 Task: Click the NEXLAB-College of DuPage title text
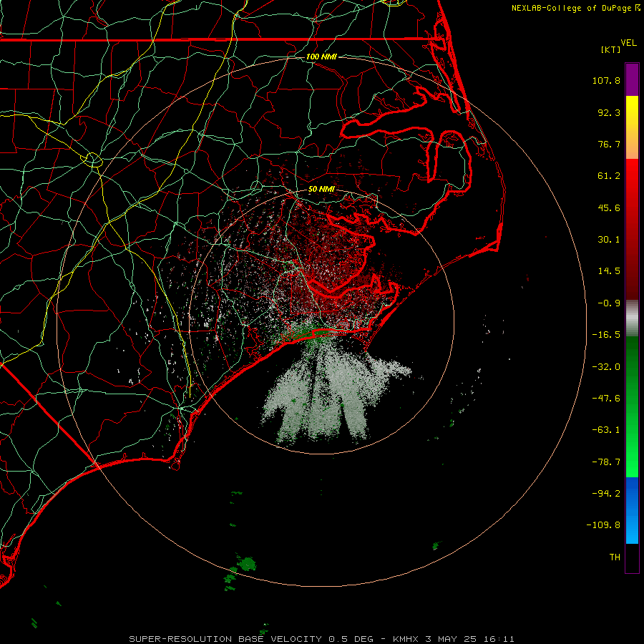click(x=571, y=8)
